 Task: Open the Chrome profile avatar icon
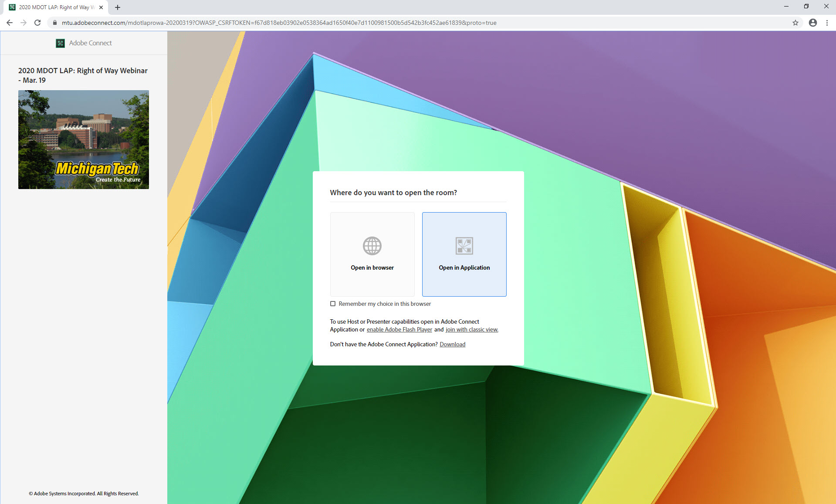[813, 23]
